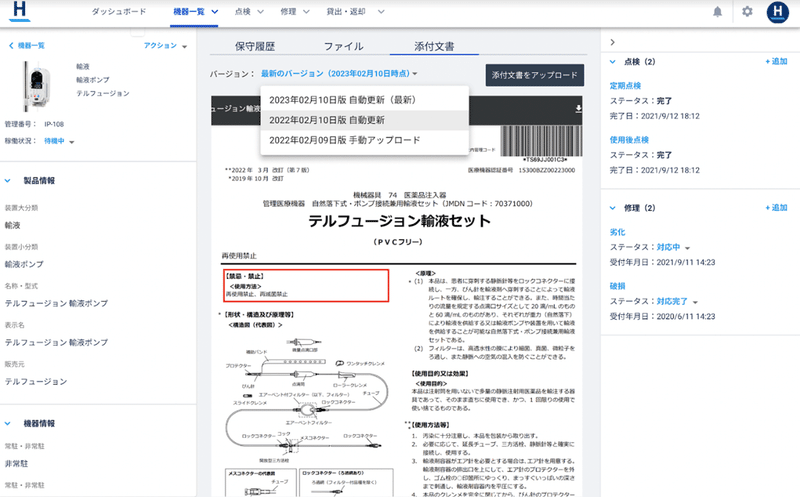
Task: Click the 管理番号 IP-108 value
Action: click(54, 124)
